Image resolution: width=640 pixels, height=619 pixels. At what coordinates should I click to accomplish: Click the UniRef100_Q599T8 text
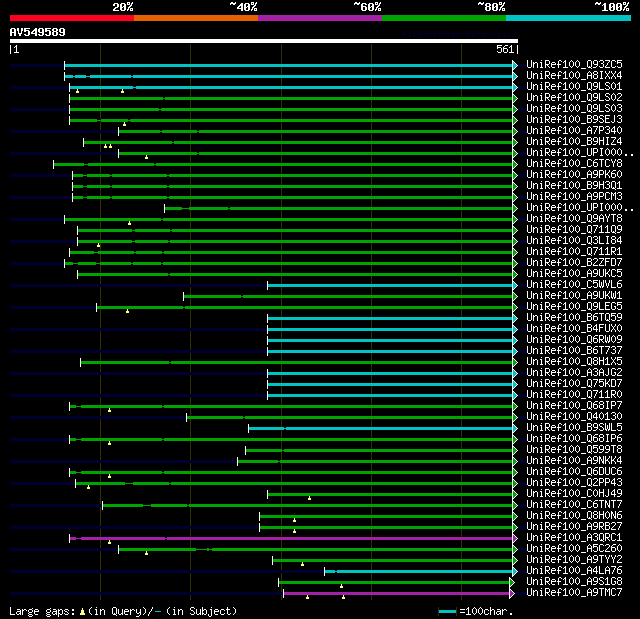(574, 450)
